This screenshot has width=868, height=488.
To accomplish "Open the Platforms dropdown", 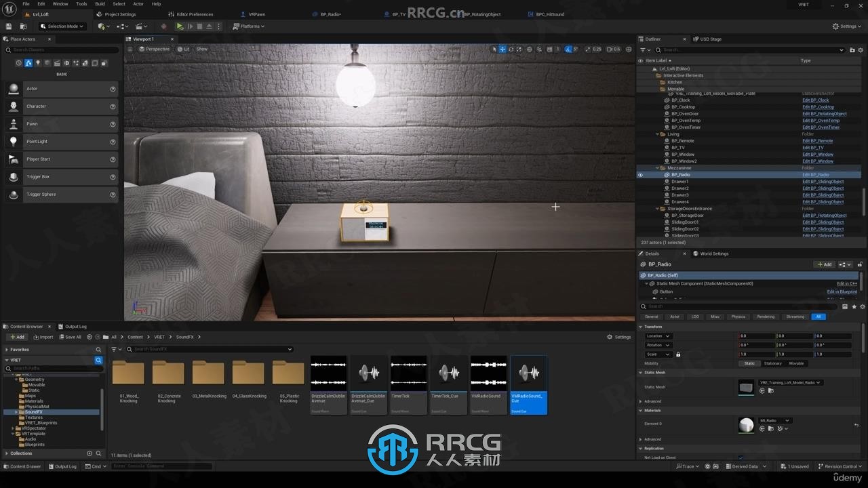I will point(248,26).
